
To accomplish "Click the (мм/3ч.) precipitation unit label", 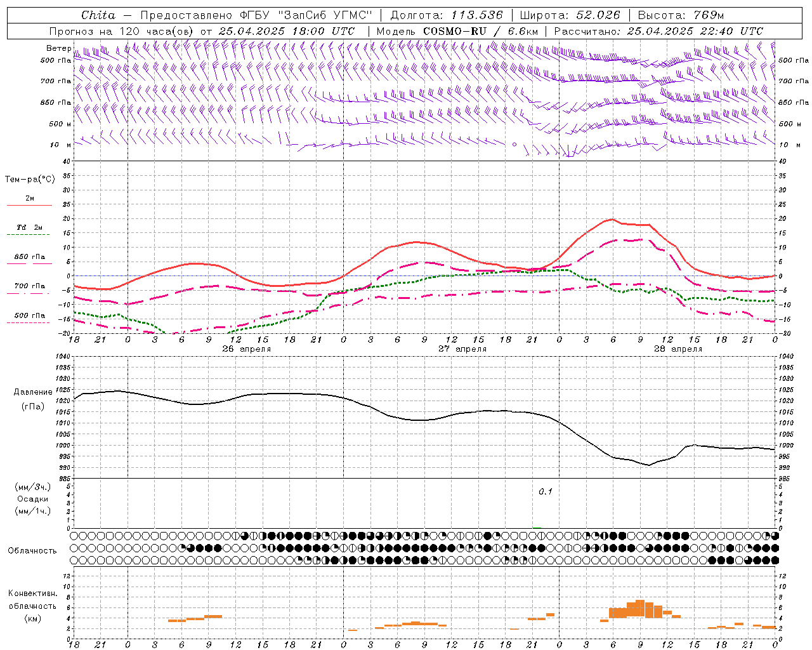I will pos(33,487).
